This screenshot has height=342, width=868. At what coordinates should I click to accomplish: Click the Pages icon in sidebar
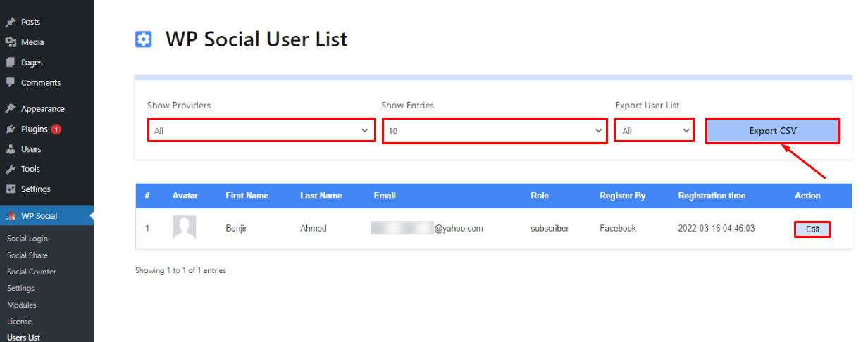point(11,63)
